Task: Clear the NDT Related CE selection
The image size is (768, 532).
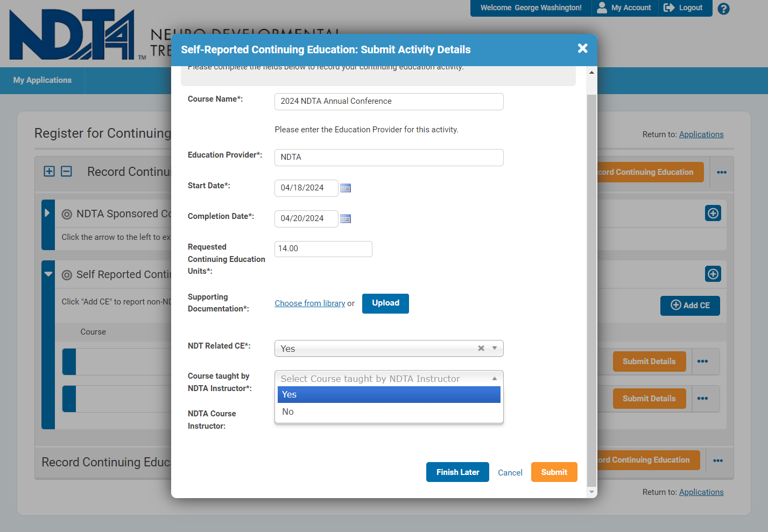Action: coord(481,348)
